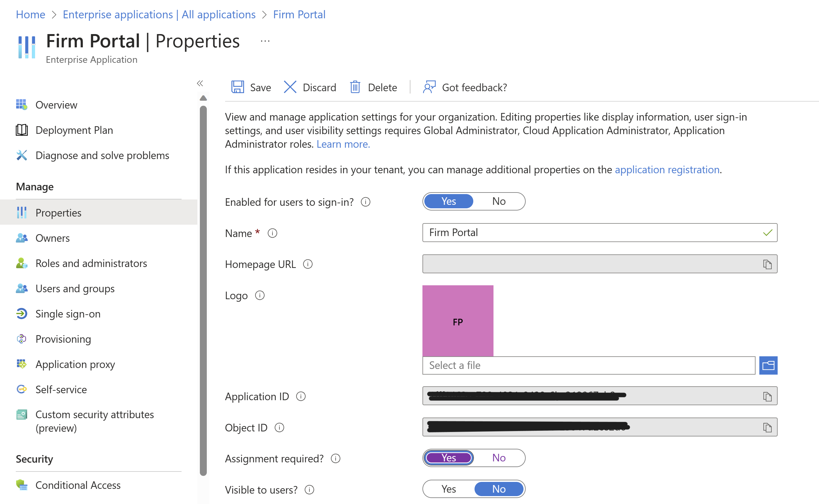Open the Owners page
Image resolution: width=819 pixels, height=504 pixels.
click(x=99, y=238)
